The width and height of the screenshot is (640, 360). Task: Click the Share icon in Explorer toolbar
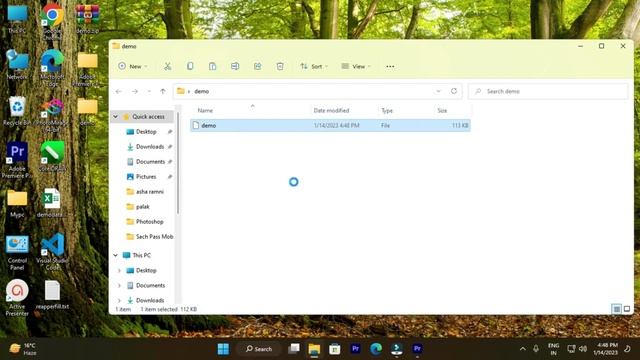[258, 66]
